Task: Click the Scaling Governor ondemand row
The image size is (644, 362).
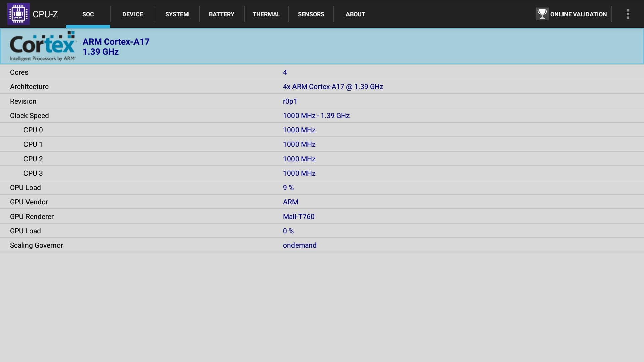Action: tap(322, 245)
